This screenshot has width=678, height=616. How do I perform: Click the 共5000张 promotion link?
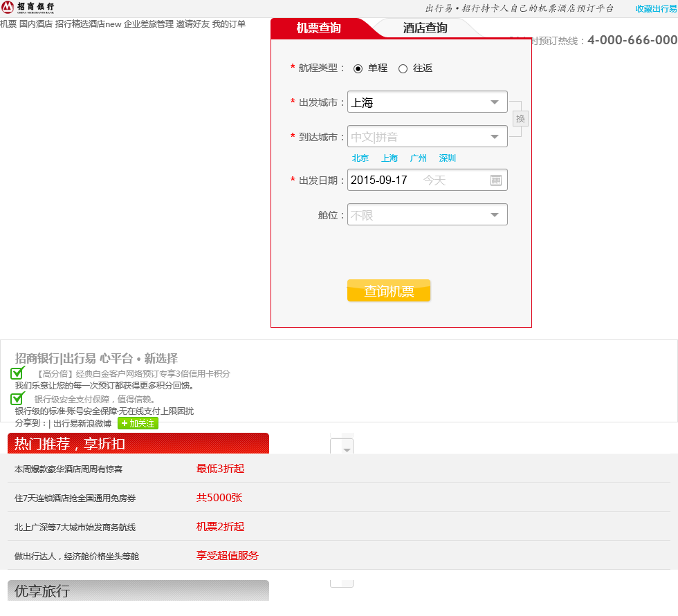(219, 498)
